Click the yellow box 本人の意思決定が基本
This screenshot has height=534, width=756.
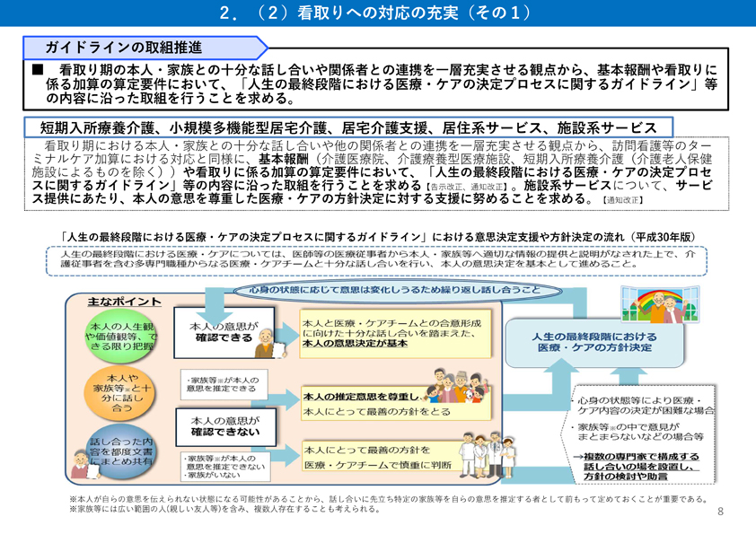(368, 332)
